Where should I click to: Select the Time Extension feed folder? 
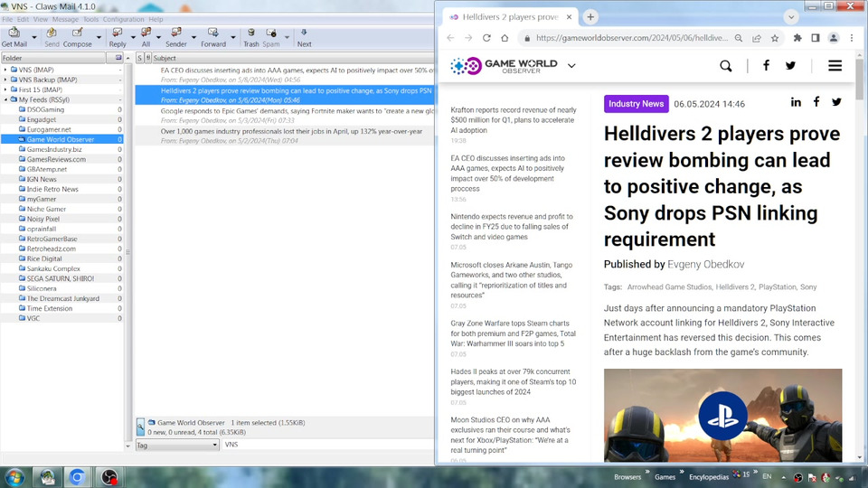[x=49, y=309]
